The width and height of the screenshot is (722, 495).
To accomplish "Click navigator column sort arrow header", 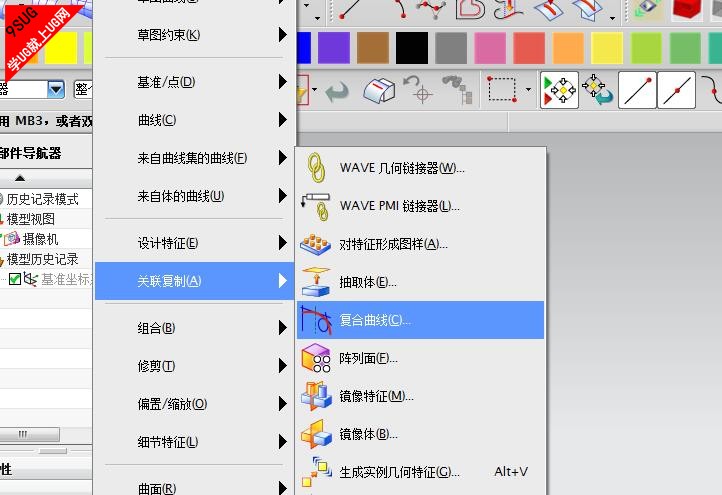I will (x=19, y=178).
